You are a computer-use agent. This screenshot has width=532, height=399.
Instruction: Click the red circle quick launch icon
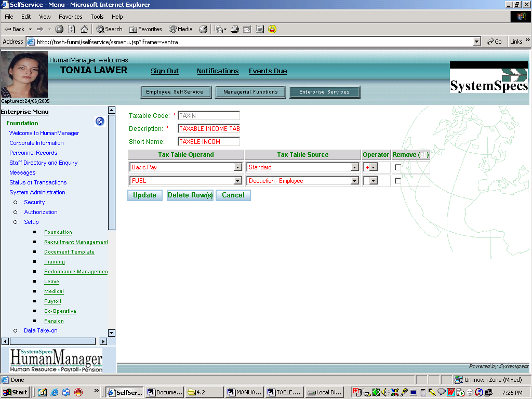78,392
